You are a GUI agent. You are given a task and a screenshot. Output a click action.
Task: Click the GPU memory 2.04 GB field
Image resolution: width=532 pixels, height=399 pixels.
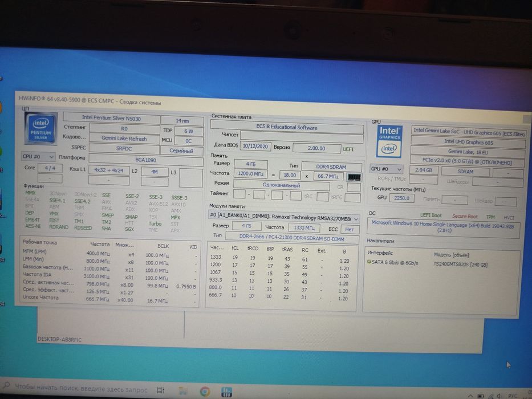[x=424, y=170]
